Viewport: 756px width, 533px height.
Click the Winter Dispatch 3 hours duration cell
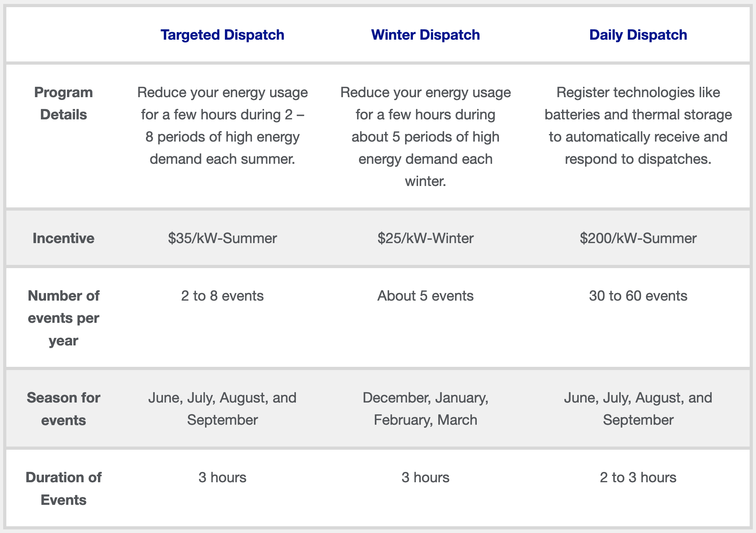[425, 477]
